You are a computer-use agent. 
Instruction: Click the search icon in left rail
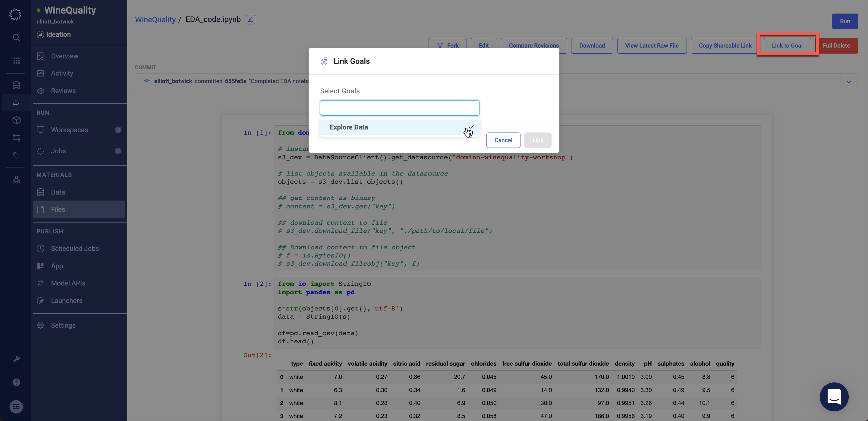pyautogui.click(x=16, y=37)
